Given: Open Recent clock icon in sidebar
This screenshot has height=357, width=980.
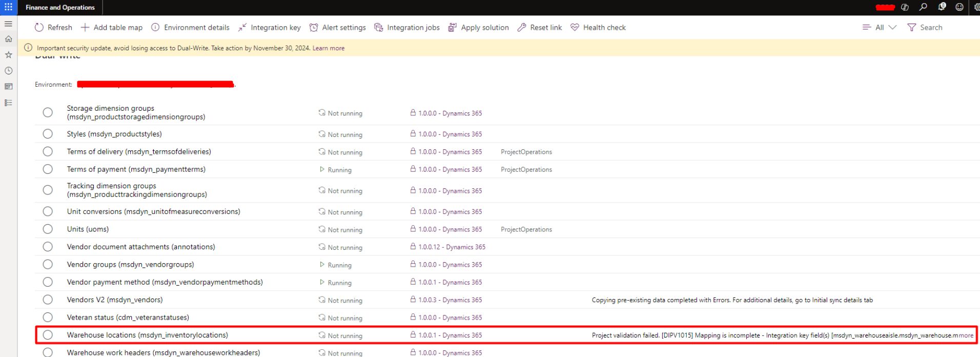Looking at the screenshot, I should click(8, 71).
